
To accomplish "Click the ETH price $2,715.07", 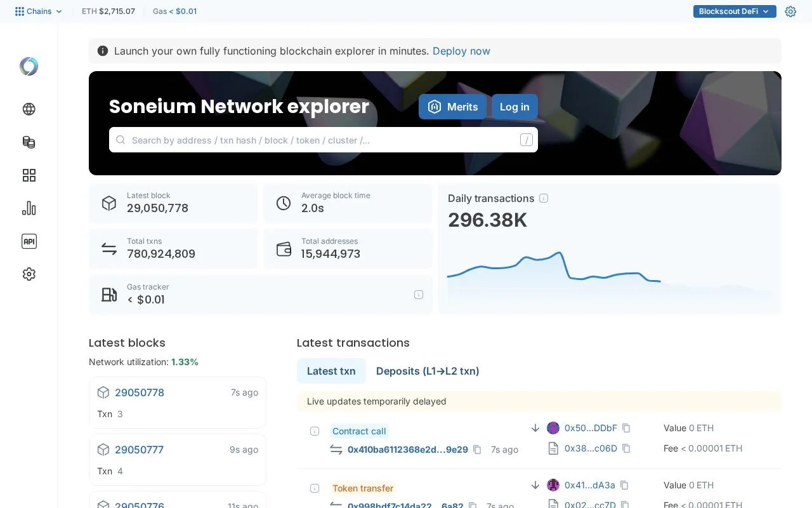I will [117, 11].
